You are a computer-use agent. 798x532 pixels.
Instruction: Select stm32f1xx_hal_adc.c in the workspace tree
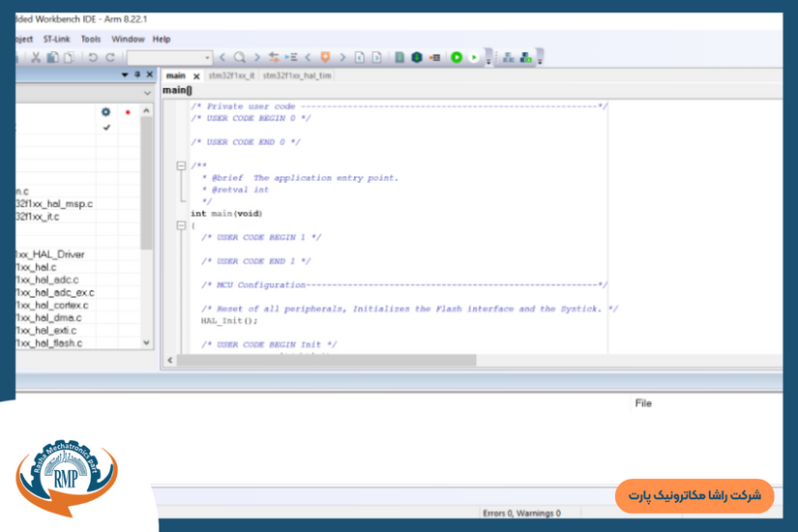pos(48,280)
